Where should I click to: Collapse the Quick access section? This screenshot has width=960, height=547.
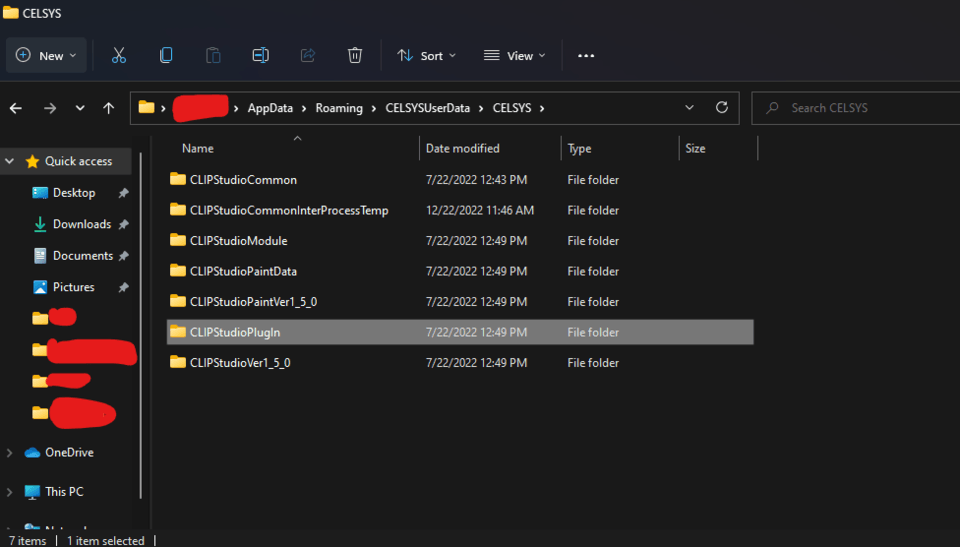pos(10,161)
